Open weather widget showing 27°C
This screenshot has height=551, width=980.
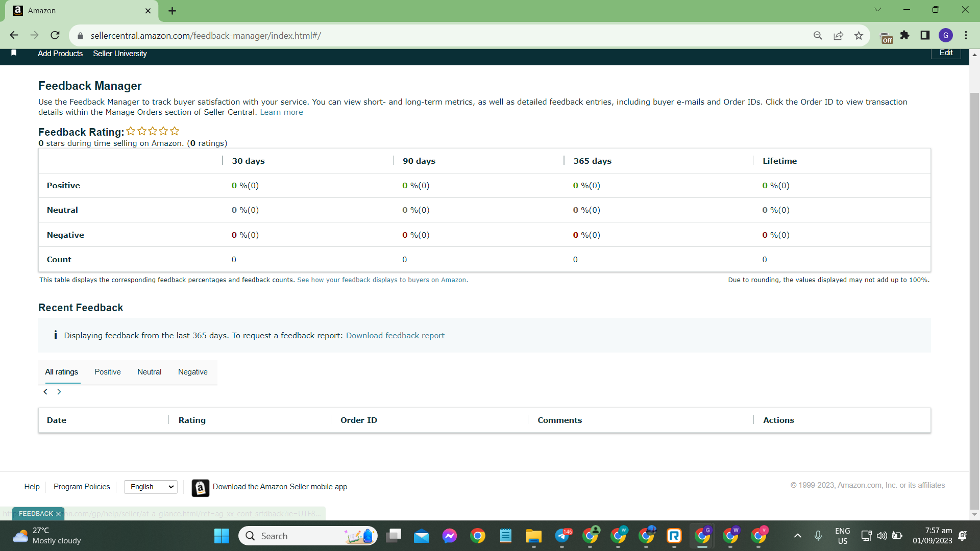(47, 536)
